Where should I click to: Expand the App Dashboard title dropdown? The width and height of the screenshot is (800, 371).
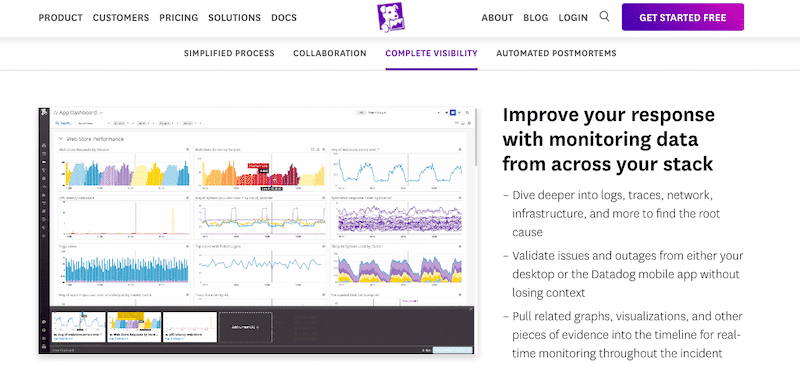click(x=101, y=113)
